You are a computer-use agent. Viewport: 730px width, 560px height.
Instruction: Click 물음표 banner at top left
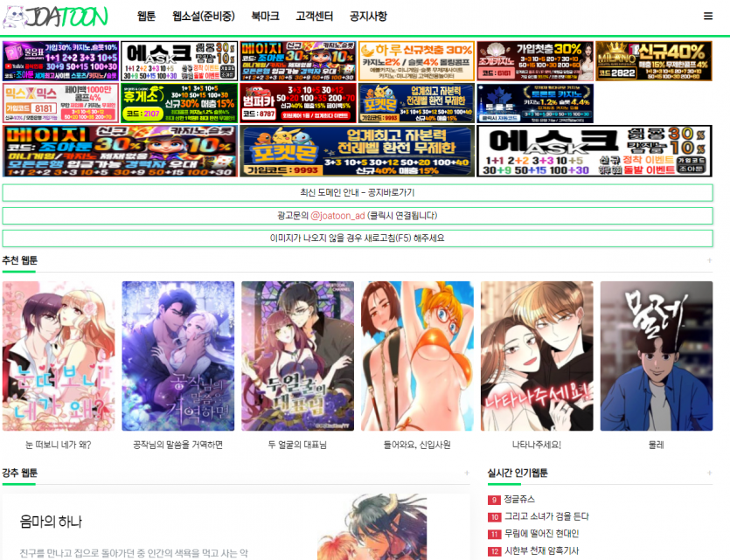(60, 61)
